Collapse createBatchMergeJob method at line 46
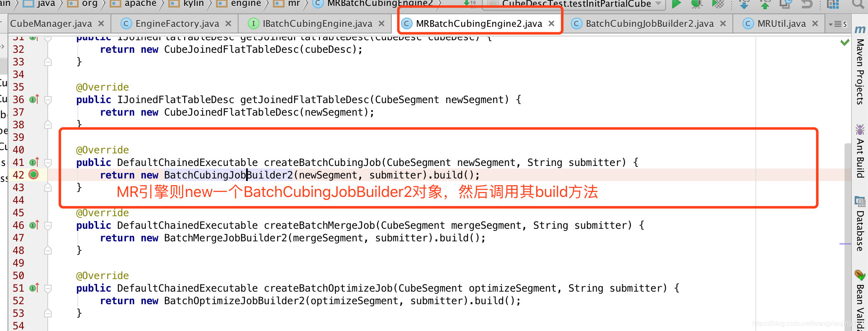The height and width of the screenshot is (331, 868). (48, 225)
